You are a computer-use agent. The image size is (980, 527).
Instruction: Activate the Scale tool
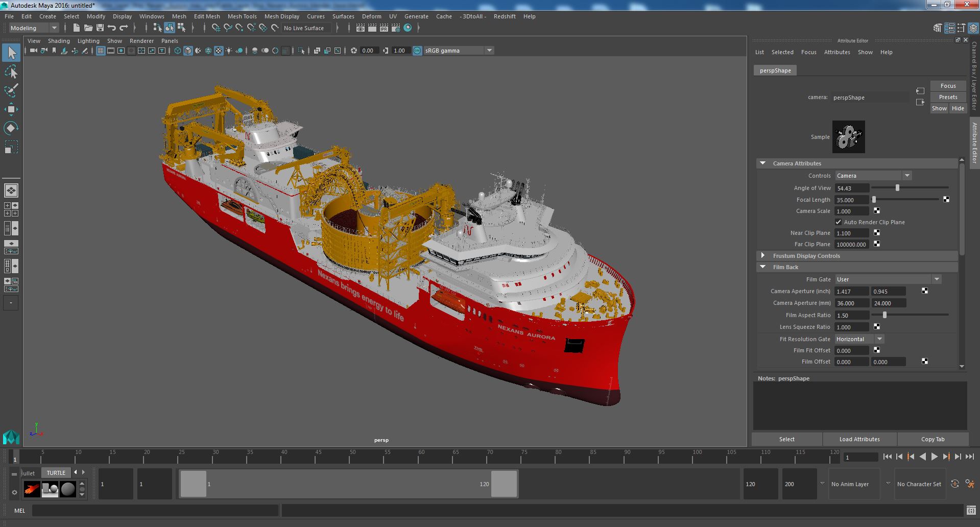11,147
